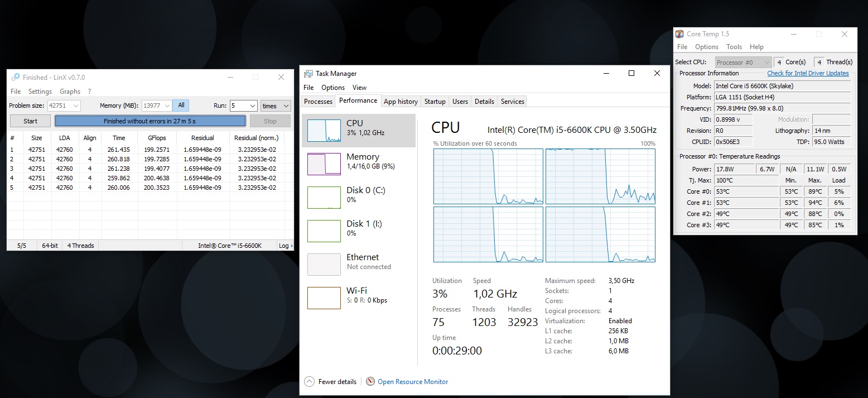Select the CPU mini graph in sidebar
The height and width of the screenshot is (398, 868).
[x=324, y=130]
